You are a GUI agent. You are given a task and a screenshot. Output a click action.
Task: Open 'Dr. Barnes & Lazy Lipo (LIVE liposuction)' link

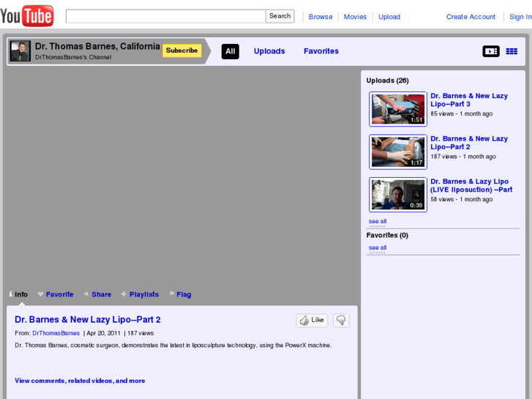471,185
